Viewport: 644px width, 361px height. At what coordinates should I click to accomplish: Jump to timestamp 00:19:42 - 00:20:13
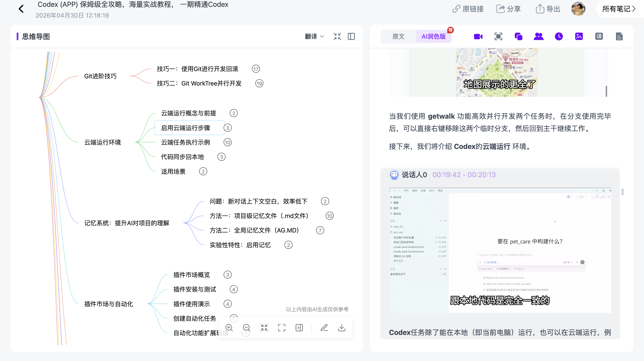pyautogui.click(x=464, y=175)
